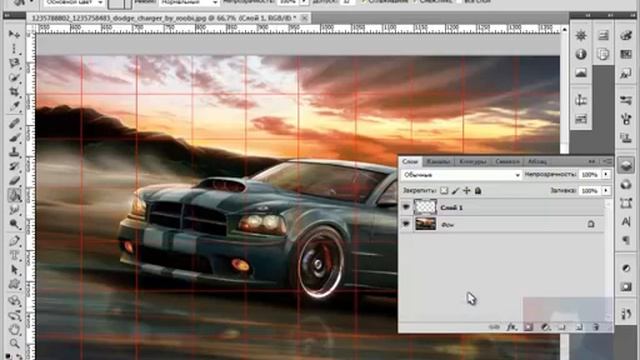Select the Eraser tool
This screenshot has height=360, width=640.
15,180
